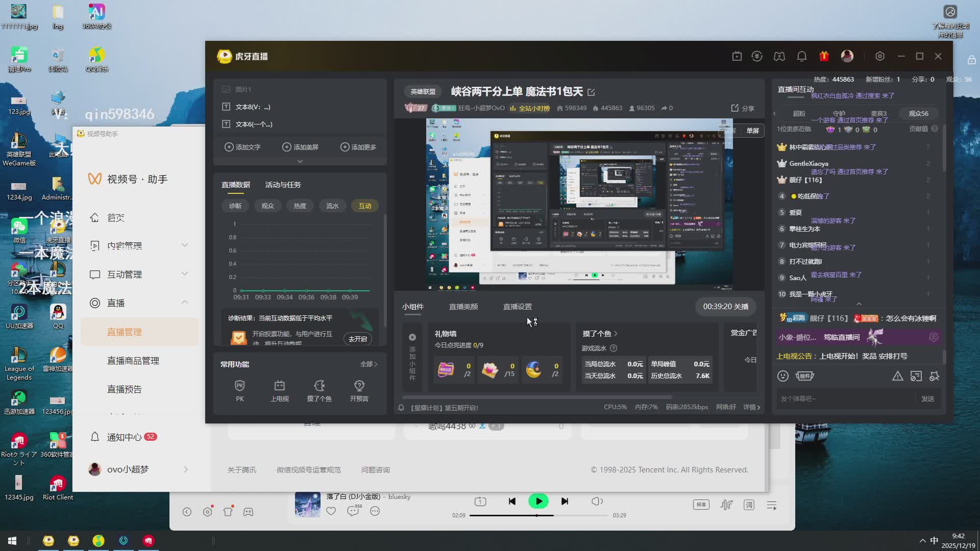Like the song with heart icon
This screenshot has width=980, height=551.
(331, 511)
